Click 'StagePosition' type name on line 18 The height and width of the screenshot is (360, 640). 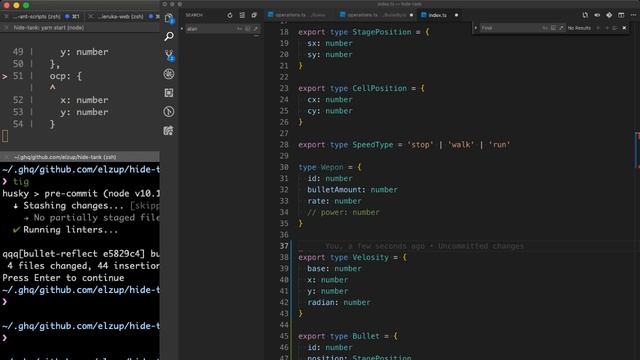coord(382,32)
